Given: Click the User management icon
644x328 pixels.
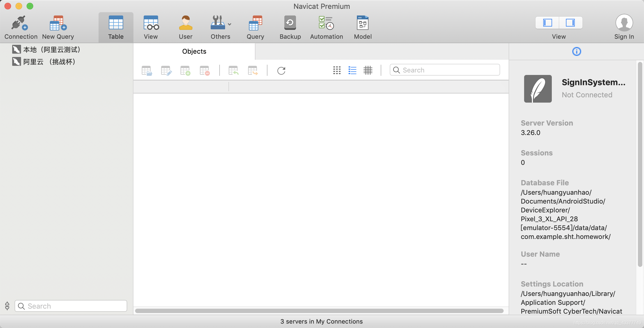Looking at the screenshot, I should [186, 27].
